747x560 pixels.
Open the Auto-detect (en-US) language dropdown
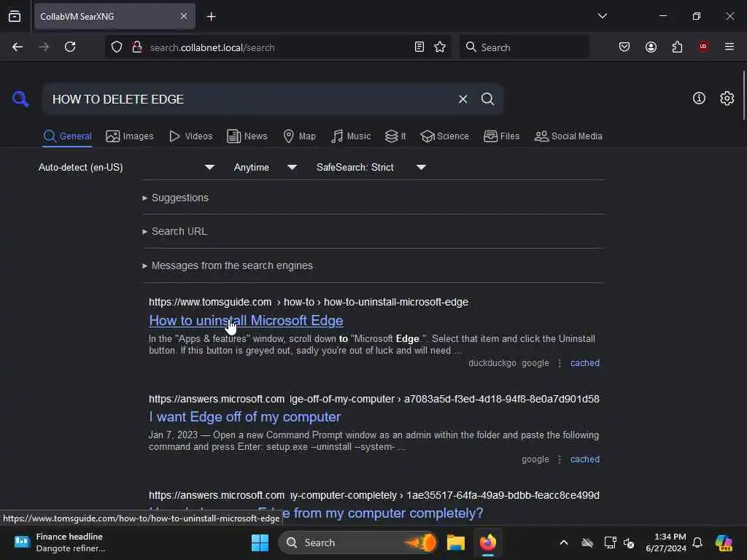click(126, 167)
